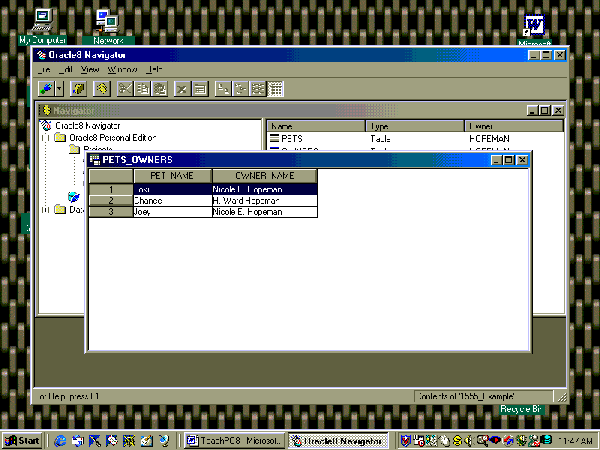Switch to Small Icons view button
The image size is (600, 450).
(240, 89)
